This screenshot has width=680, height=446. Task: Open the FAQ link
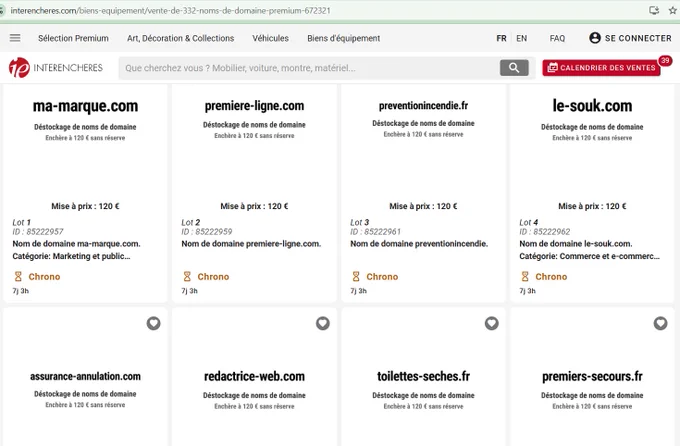click(557, 38)
